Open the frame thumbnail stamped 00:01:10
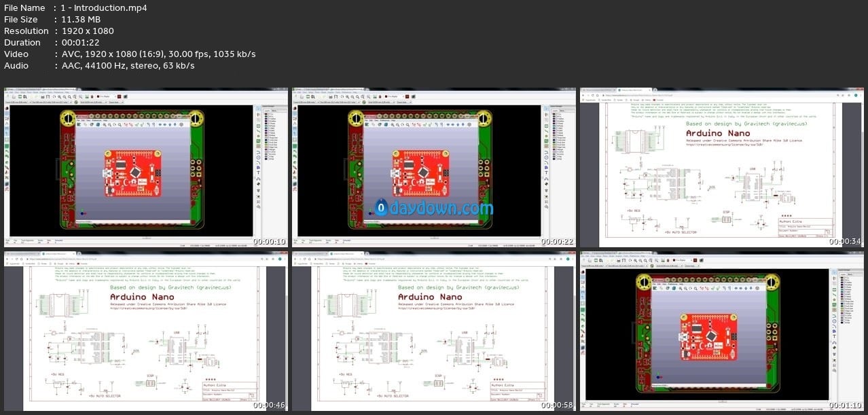868x415 pixels. click(x=721, y=330)
